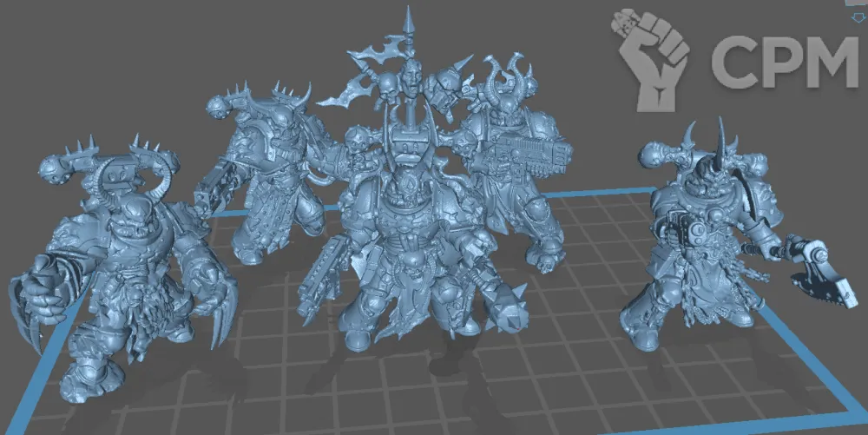Click the spiked mace on the central model
868x435 pixels.
point(503,300)
